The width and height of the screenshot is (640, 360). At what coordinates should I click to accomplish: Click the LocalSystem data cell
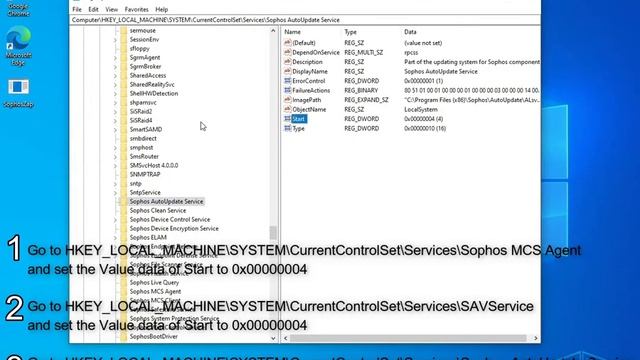[421, 109]
